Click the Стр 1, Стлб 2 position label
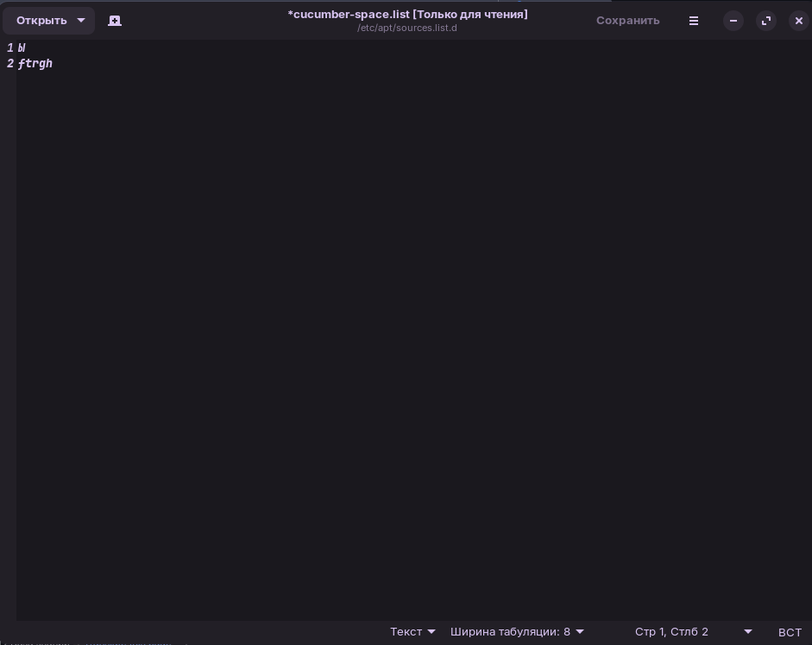812x645 pixels. (671, 631)
